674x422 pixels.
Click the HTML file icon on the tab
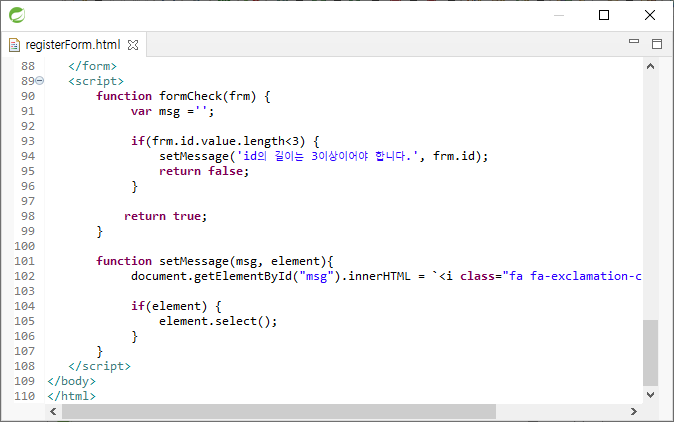click(x=14, y=45)
